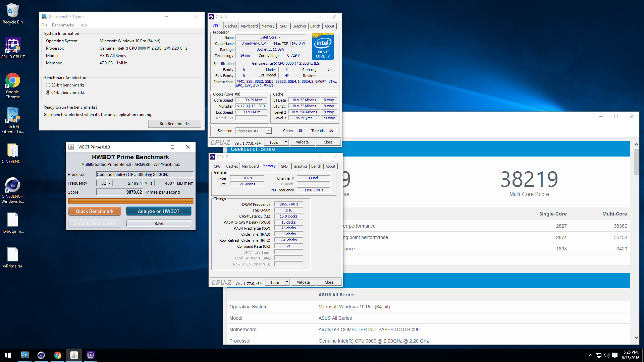Open Graphics tab in top CPU-Z
Viewport: 644px width, 362px height.
tap(299, 26)
